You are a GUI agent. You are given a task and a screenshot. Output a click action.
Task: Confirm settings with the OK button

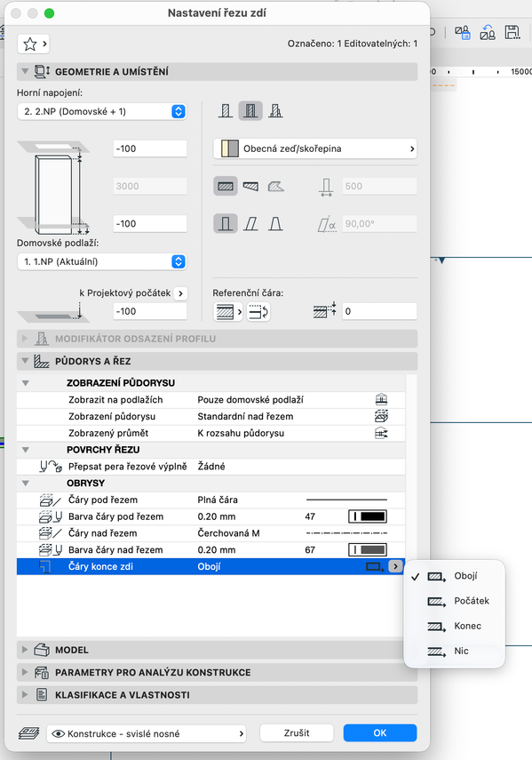coord(380,732)
